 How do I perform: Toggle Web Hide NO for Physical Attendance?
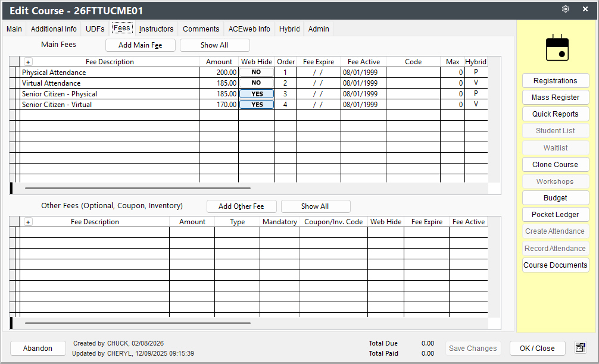[257, 72]
